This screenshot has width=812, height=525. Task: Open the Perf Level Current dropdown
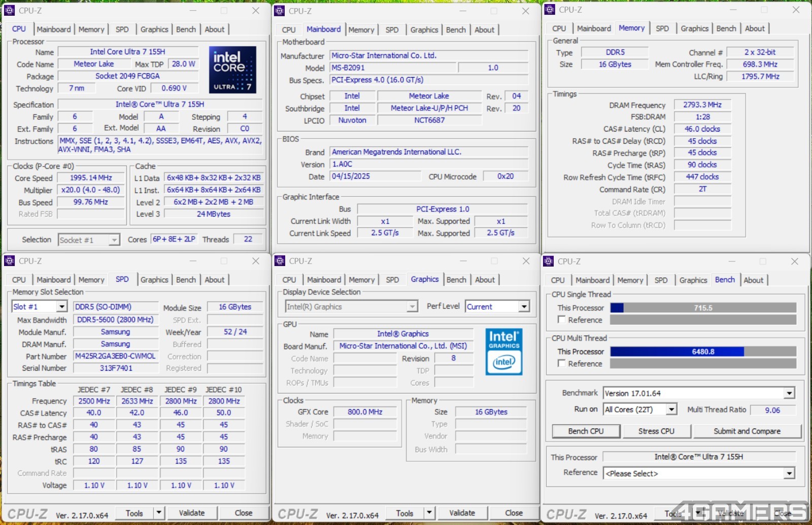pos(524,307)
